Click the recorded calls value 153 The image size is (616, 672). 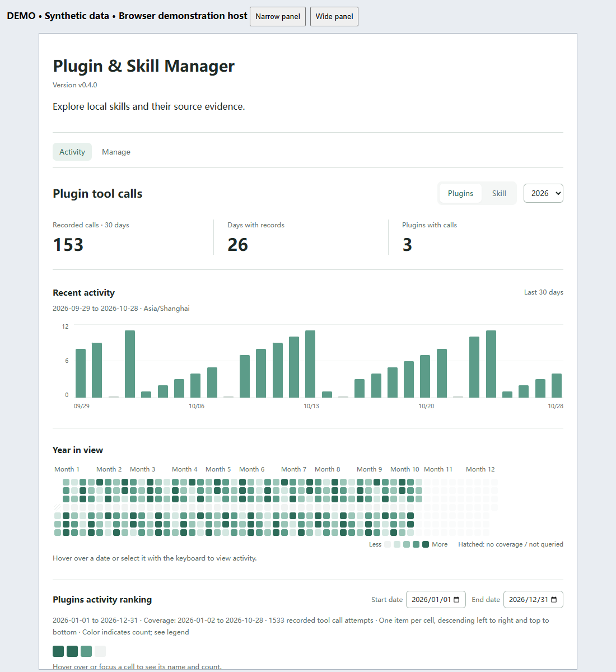click(68, 245)
